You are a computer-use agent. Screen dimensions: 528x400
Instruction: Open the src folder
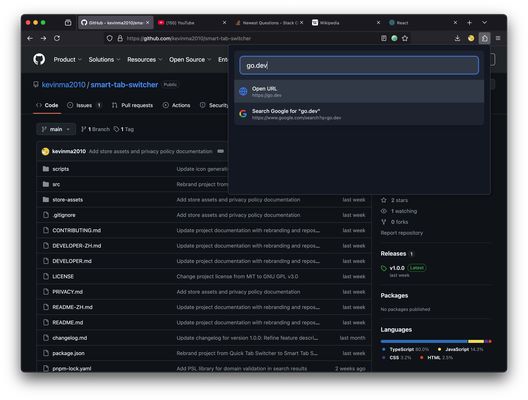(56, 185)
